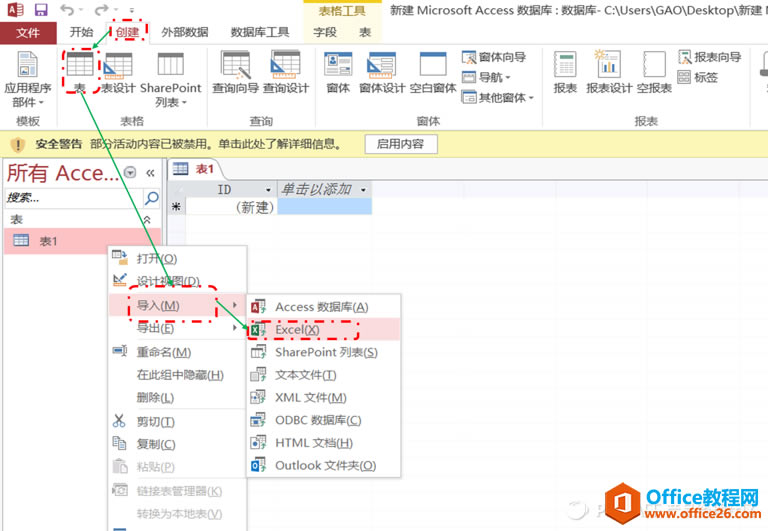
Task: Choose 在此组中隐藏(H) option
Action: [x=177, y=375]
